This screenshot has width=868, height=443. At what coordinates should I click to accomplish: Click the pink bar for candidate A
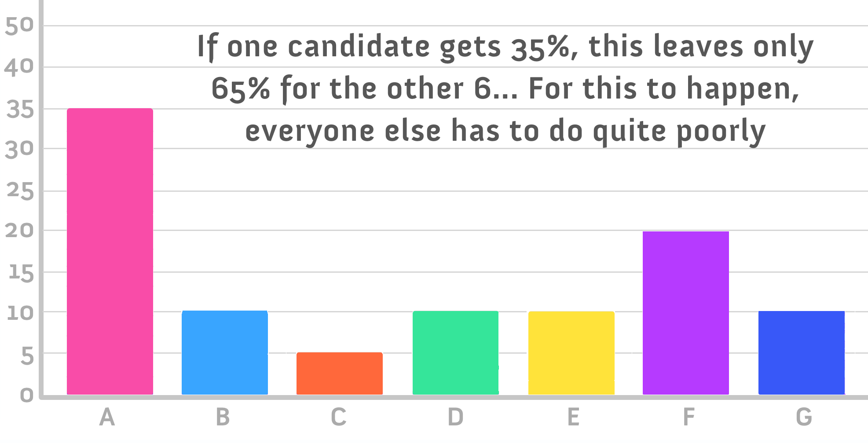click(110, 251)
